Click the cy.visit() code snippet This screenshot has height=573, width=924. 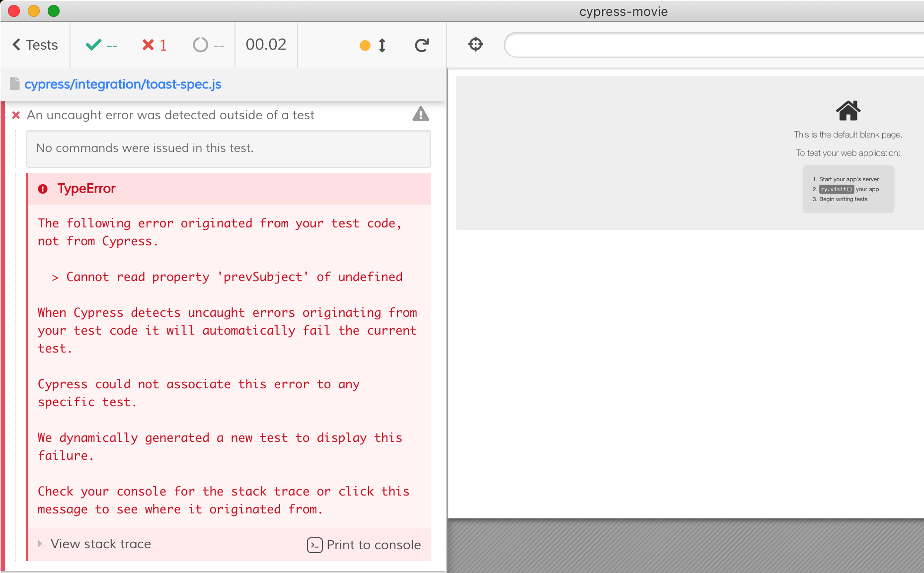(837, 189)
